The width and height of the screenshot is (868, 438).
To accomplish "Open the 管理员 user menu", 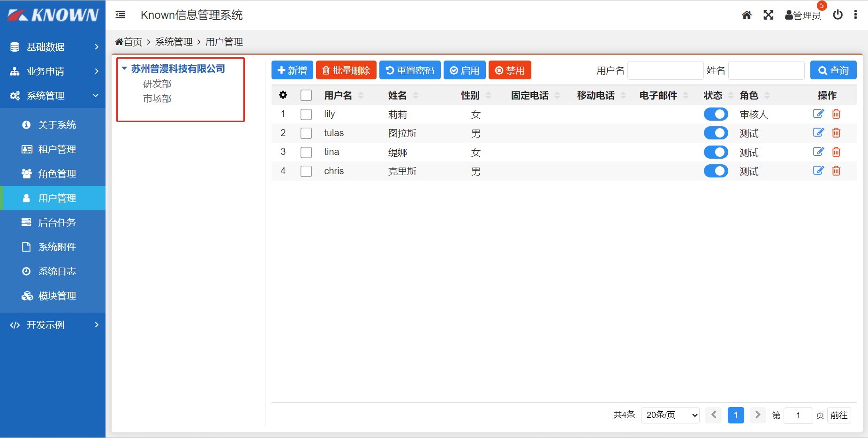I will pos(803,15).
